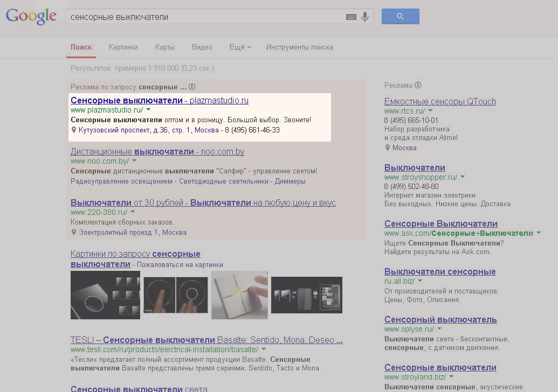Open Выключатели stroyshopper ad link
This screenshot has width=558, height=392.
[x=415, y=168]
